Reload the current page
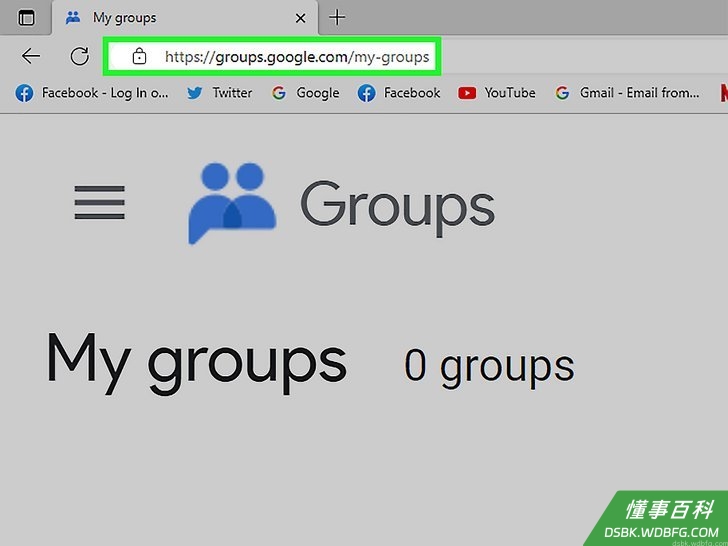This screenshot has height=546, width=728. click(79, 57)
